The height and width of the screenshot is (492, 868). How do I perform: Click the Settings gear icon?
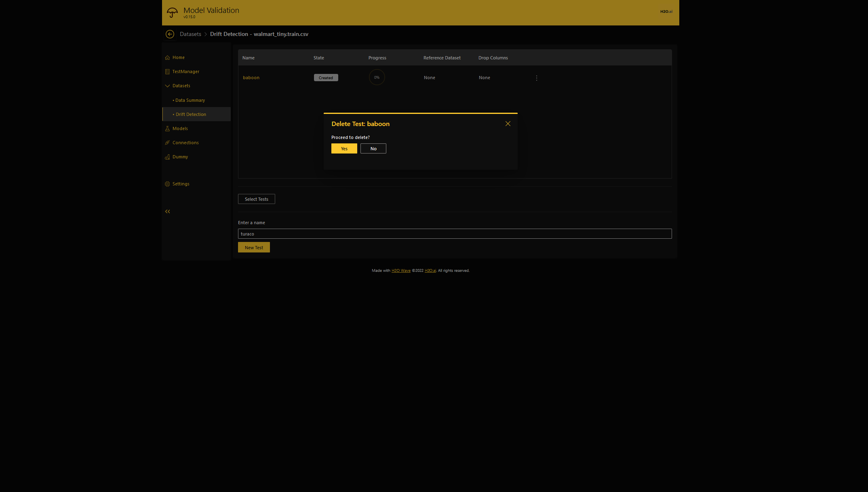(x=167, y=184)
